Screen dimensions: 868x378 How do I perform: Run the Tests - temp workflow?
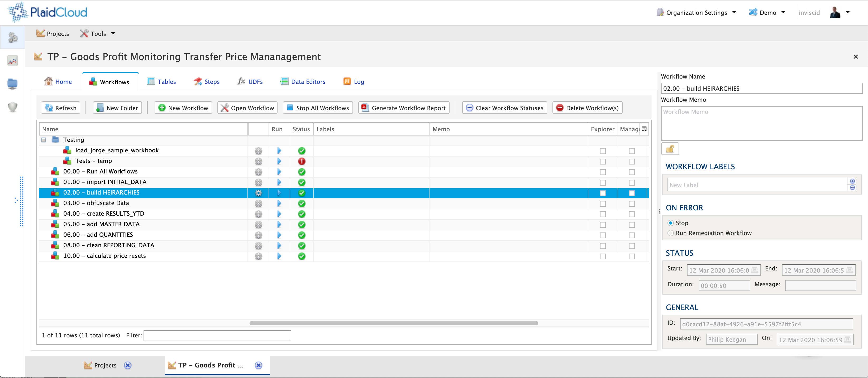click(279, 161)
